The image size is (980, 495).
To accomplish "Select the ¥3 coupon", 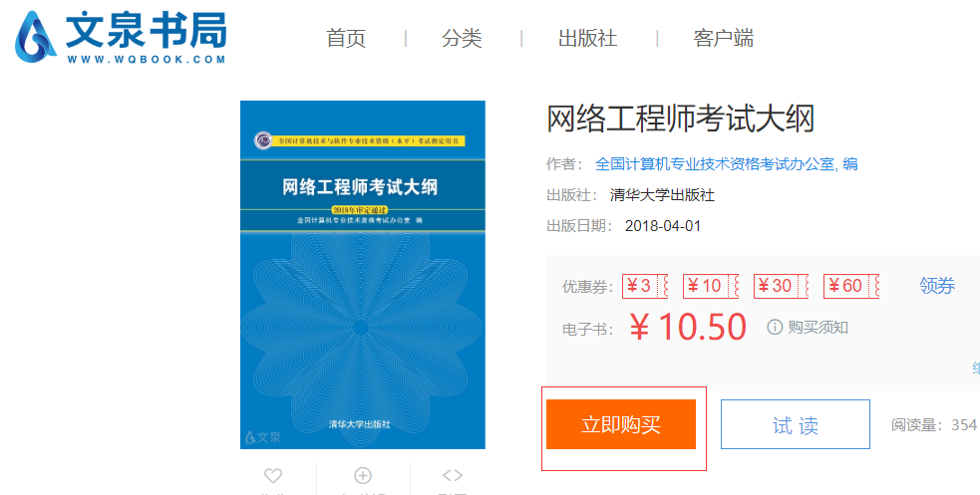I will pyautogui.click(x=645, y=286).
